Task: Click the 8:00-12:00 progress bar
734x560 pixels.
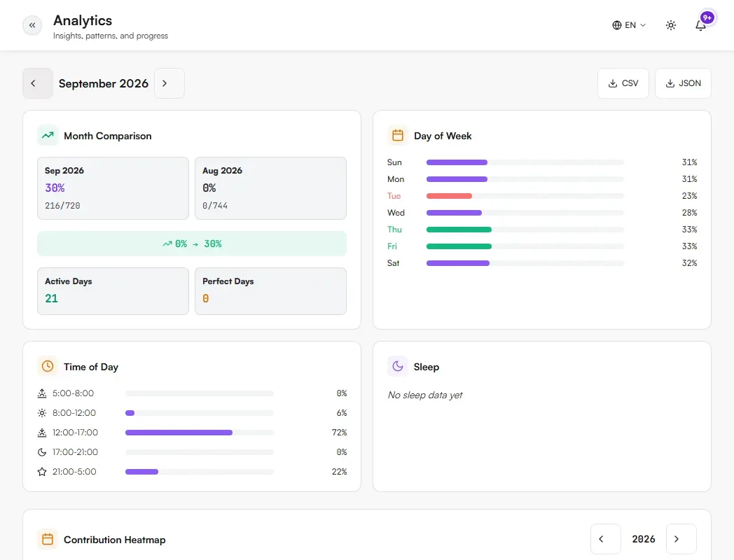Action: point(200,413)
